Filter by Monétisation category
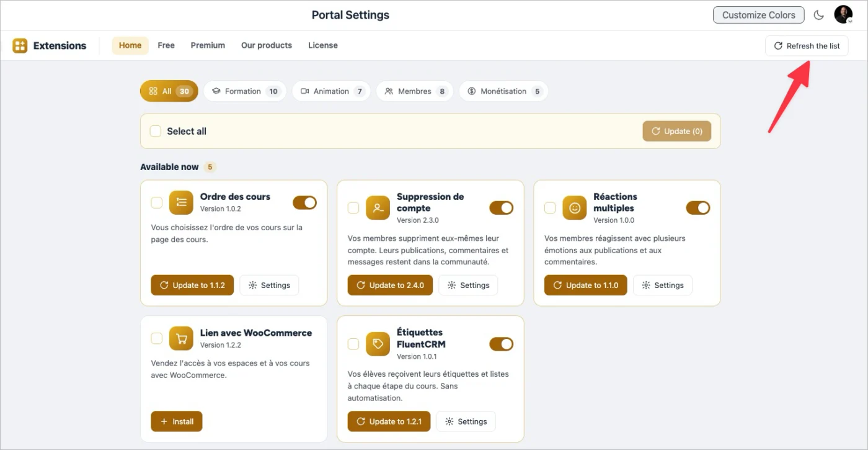This screenshot has height=450, width=868. coord(503,91)
